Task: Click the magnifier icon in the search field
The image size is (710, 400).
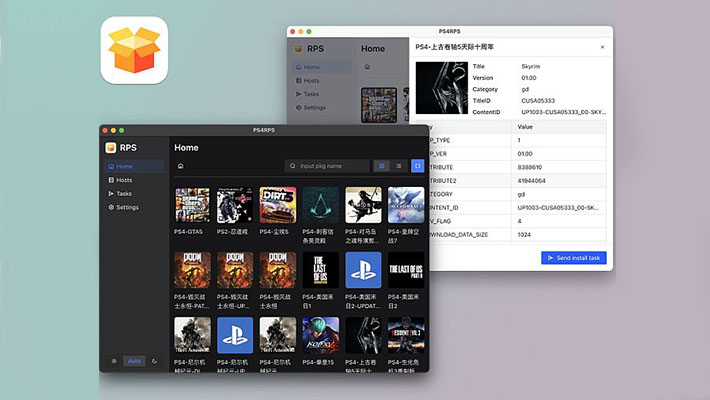Action: pos(293,166)
